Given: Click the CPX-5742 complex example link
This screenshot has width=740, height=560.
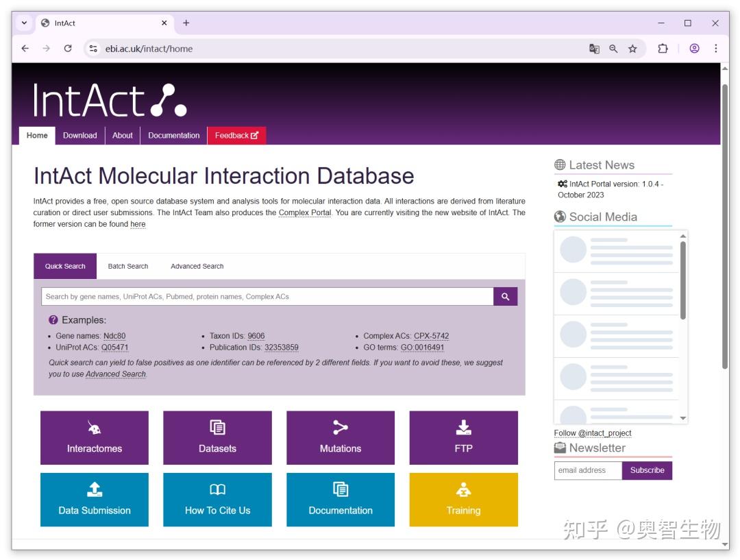Looking at the screenshot, I should pyautogui.click(x=432, y=336).
